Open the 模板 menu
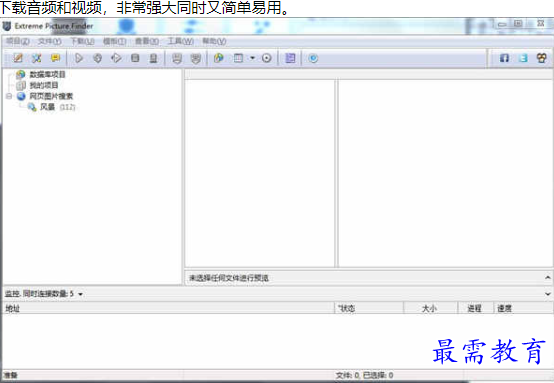 point(114,41)
